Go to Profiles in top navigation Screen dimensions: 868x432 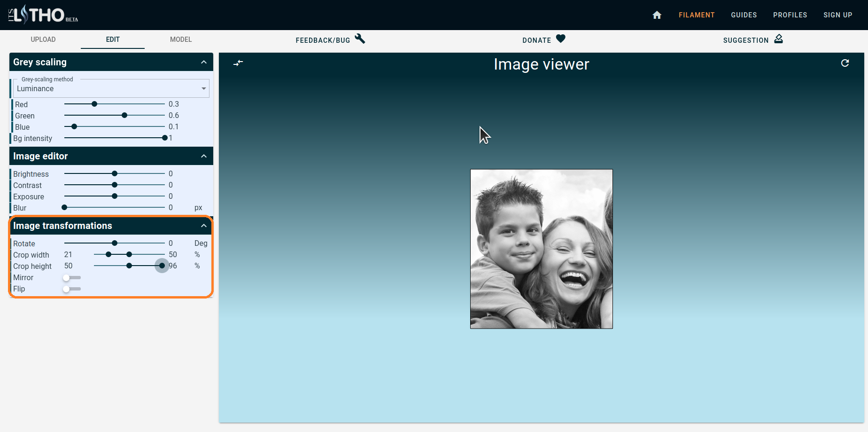[790, 15]
